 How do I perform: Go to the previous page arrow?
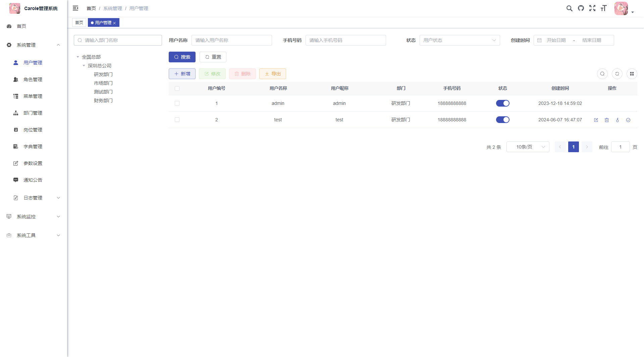tap(560, 147)
